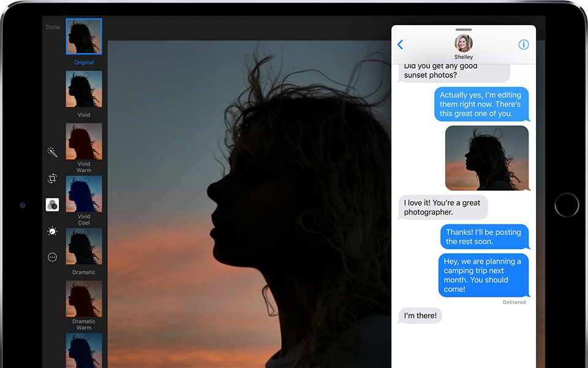Open the light adjustment dial tool

(52, 231)
